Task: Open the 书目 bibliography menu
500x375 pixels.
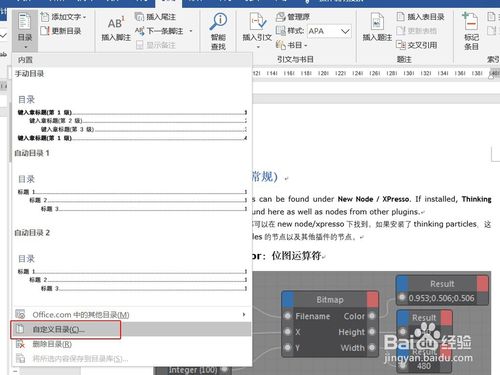Action: tap(291, 45)
